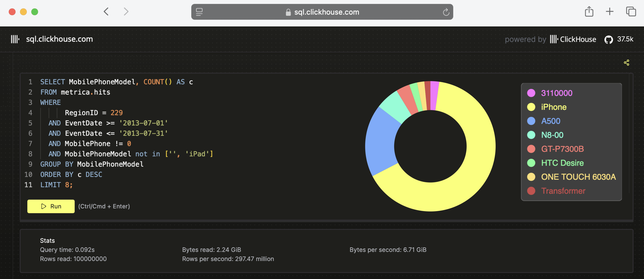Click the LIMIT 8 line in editor
644x279 pixels.
[56, 185]
